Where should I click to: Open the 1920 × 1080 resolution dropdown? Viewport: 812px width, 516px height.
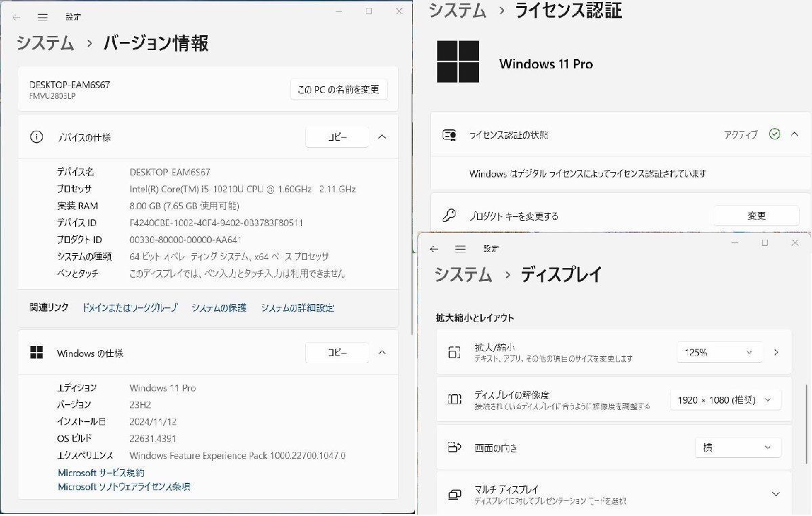pos(725,400)
